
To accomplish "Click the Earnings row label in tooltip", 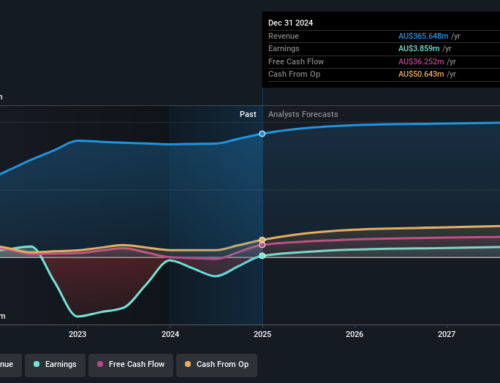I will tap(284, 49).
